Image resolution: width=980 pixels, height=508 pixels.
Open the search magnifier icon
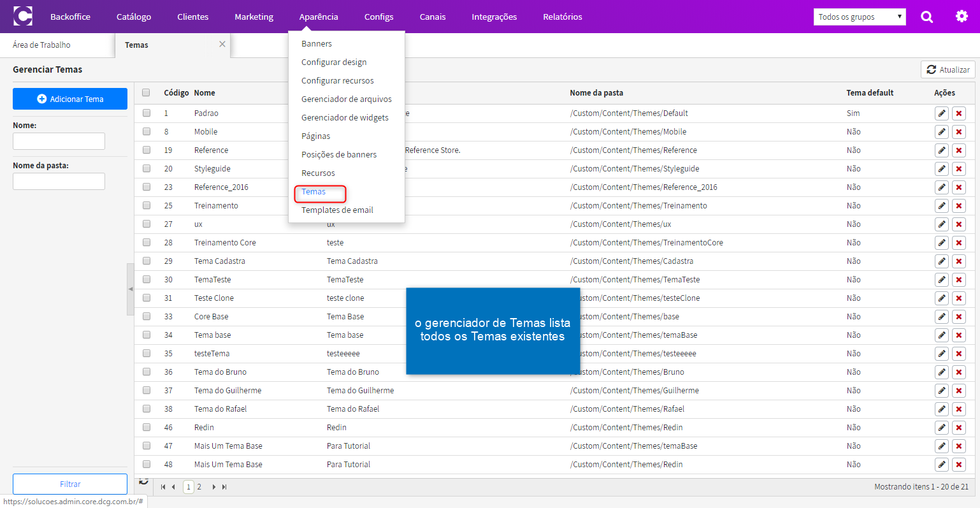coord(926,17)
